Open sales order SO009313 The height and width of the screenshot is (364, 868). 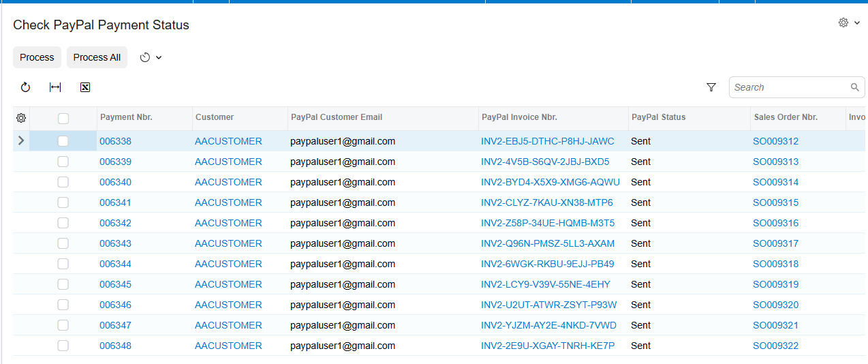point(775,162)
